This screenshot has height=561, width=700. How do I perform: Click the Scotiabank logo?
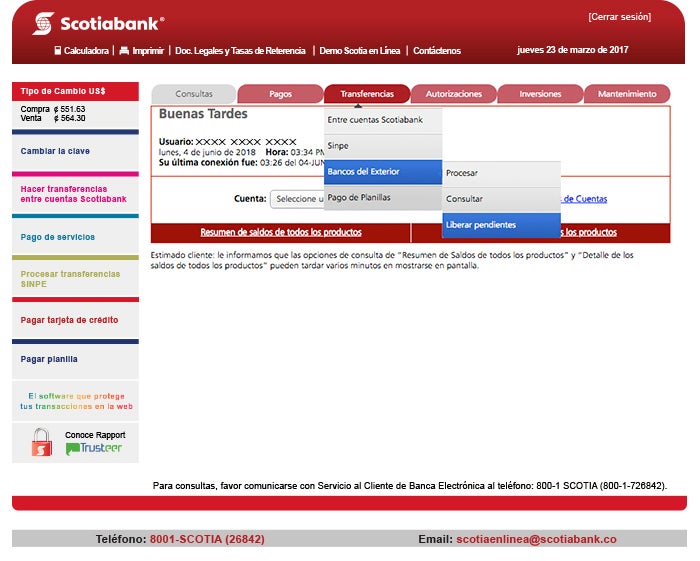[x=97, y=23]
